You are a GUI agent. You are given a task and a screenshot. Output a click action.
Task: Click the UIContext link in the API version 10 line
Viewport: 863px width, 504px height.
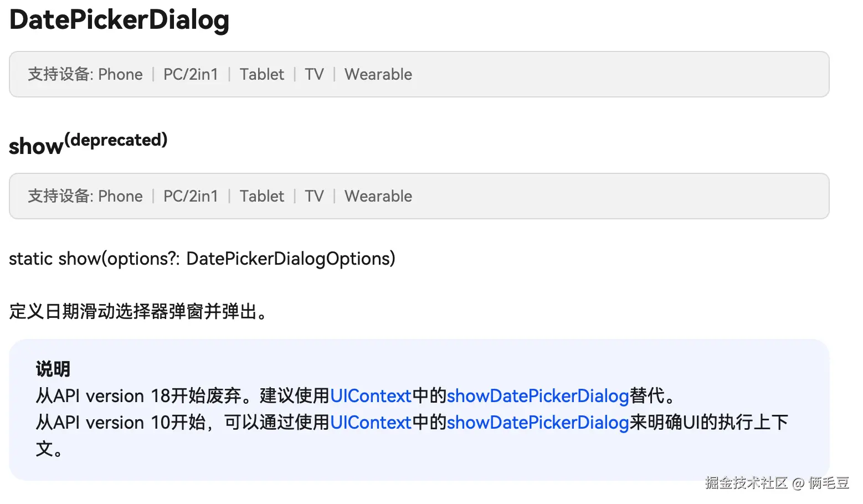[371, 423]
